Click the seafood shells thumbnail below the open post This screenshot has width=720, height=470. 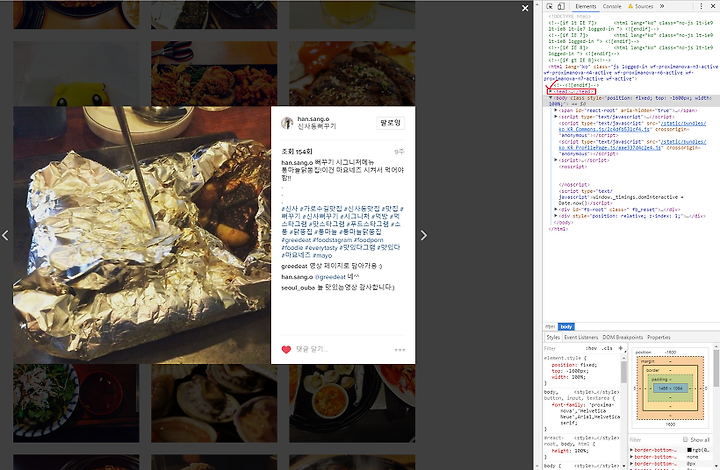(x=214, y=403)
